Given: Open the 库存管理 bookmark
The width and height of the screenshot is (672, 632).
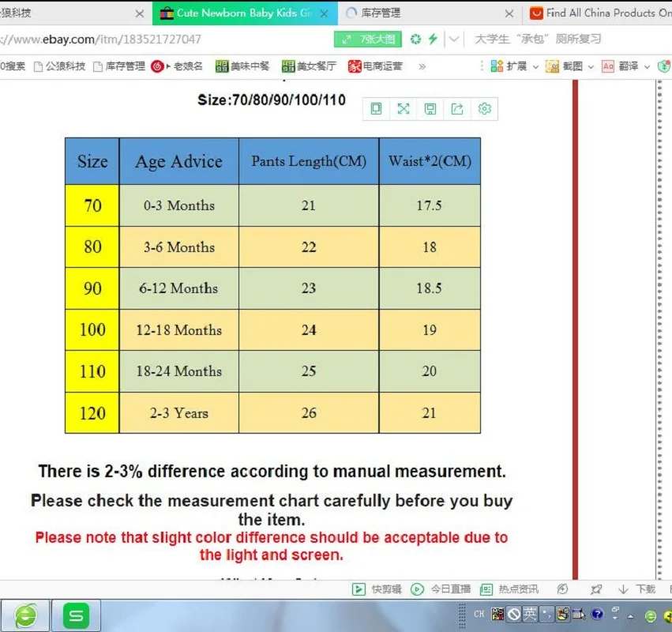Looking at the screenshot, I should tap(119, 66).
